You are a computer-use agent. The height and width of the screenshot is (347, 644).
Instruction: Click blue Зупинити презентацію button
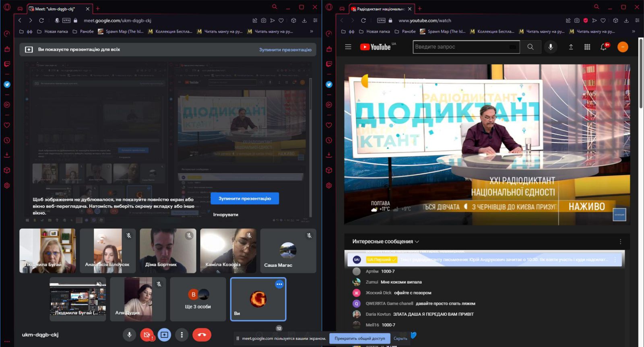pos(245,198)
